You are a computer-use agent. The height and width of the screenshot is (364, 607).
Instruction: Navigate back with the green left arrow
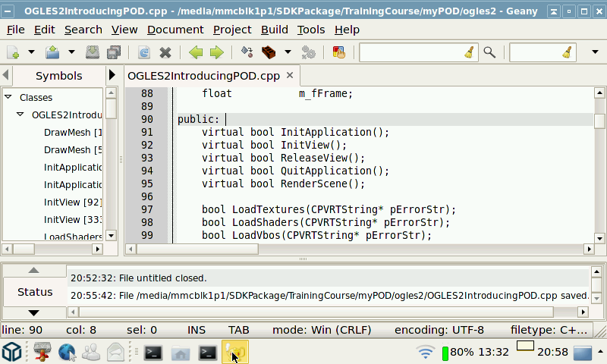point(196,52)
